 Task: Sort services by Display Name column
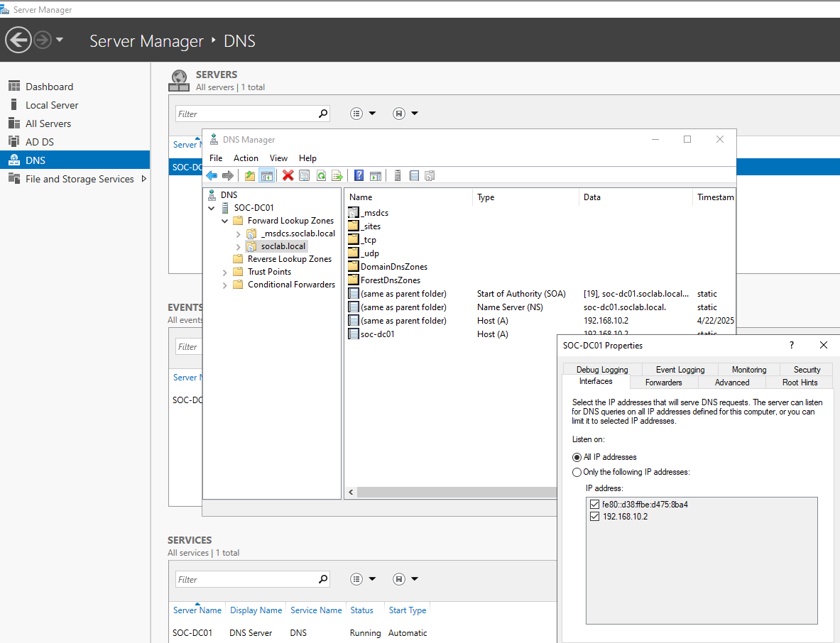[256, 610]
